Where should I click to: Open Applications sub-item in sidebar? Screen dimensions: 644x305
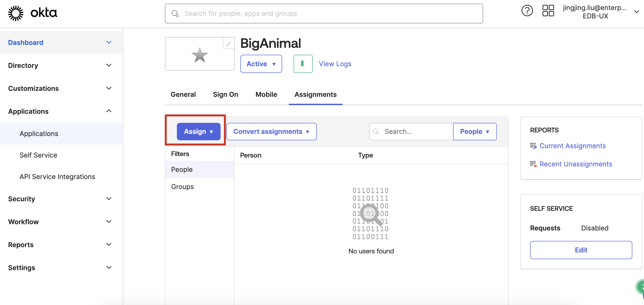(x=61, y=133)
